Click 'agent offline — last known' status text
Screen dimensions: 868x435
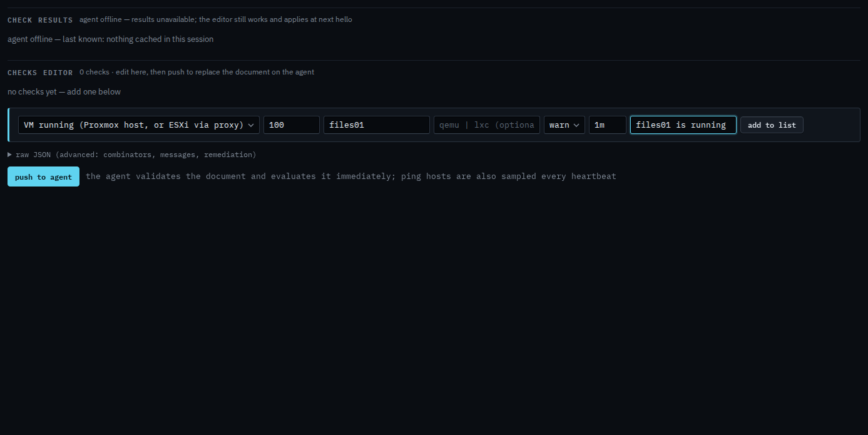tap(111, 39)
